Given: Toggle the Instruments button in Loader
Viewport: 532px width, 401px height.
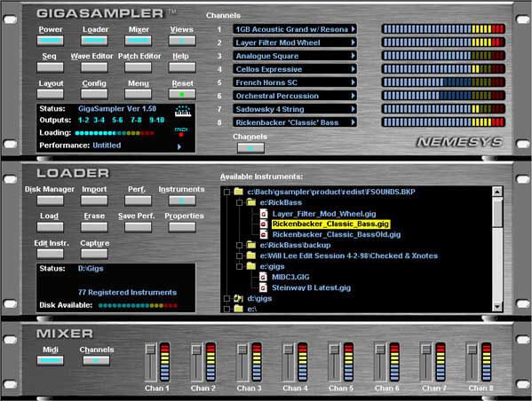Looking at the screenshot, I should coord(182,200).
